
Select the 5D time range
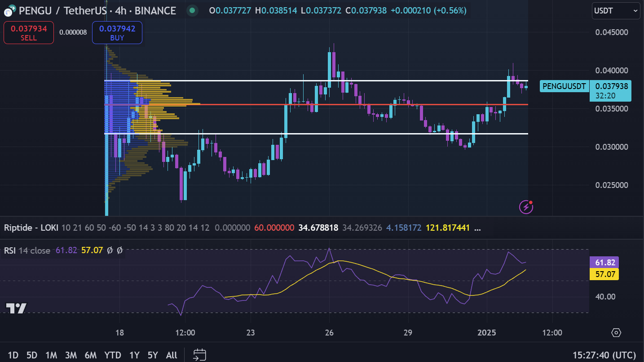click(31, 355)
